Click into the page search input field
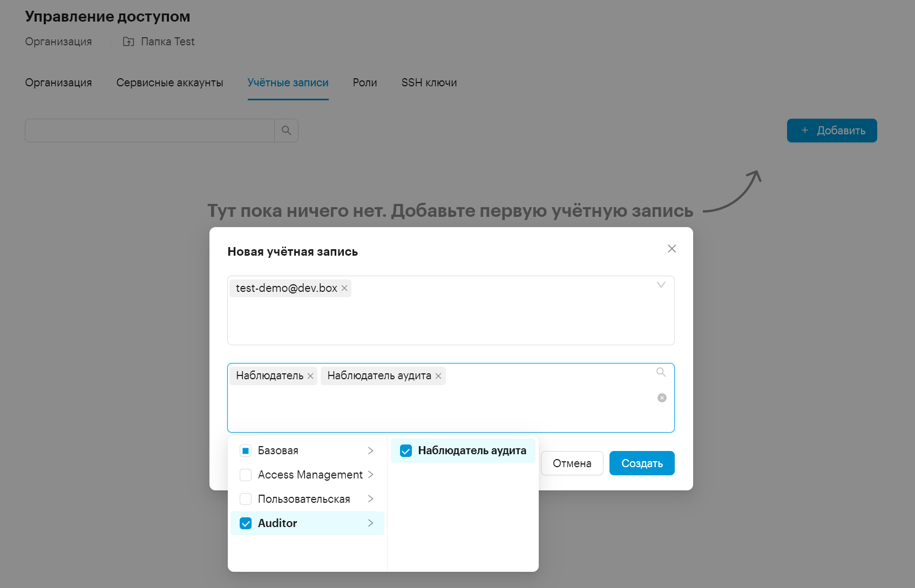The height and width of the screenshot is (588, 915). pyautogui.click(x=150, y=131)
